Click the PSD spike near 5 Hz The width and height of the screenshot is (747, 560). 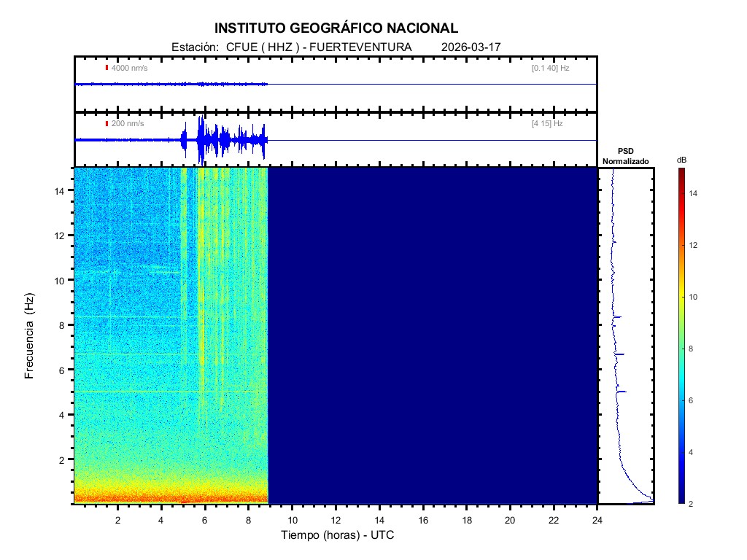pos(621,392)
